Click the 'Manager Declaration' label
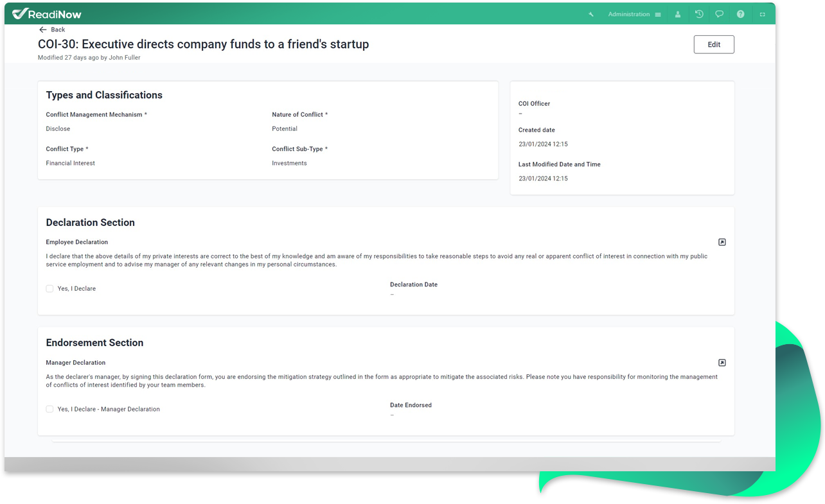This screenshot has width=825, height=504. 76,363
